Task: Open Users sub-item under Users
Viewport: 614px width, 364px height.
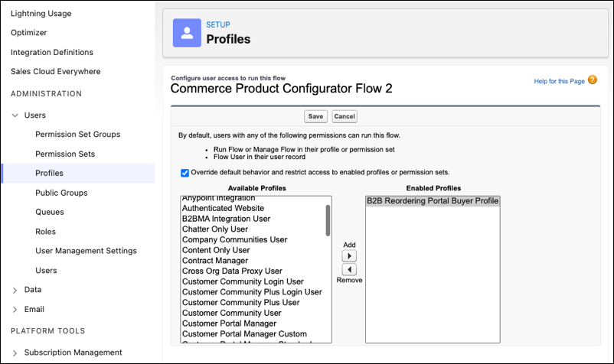Action: [46, 270]
